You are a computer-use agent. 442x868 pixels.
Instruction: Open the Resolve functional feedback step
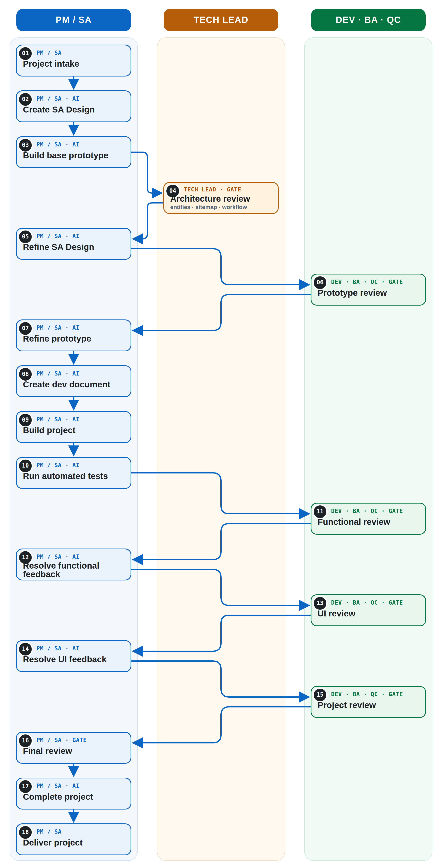[73, 564]
